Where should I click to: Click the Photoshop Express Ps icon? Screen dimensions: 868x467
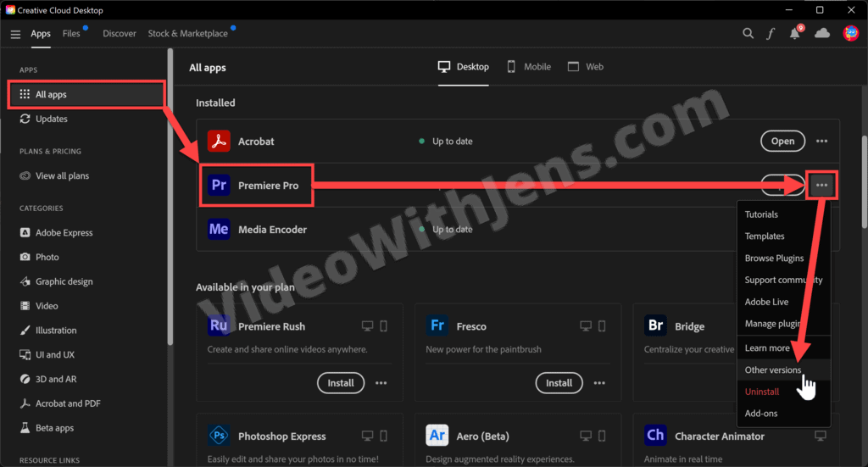(219, 436)
